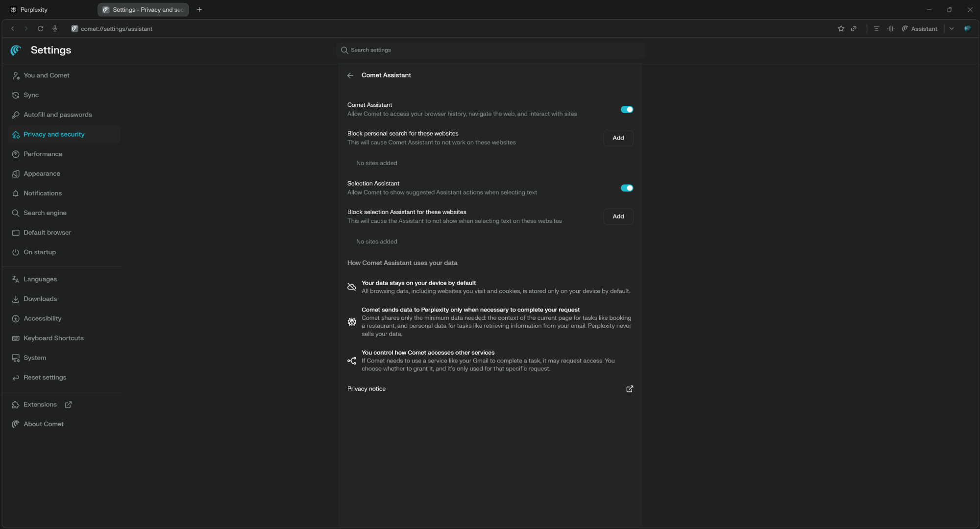This screenshot has height=529, width=980.
Task: Open Performance settings
Action: (x=64, y=154)
